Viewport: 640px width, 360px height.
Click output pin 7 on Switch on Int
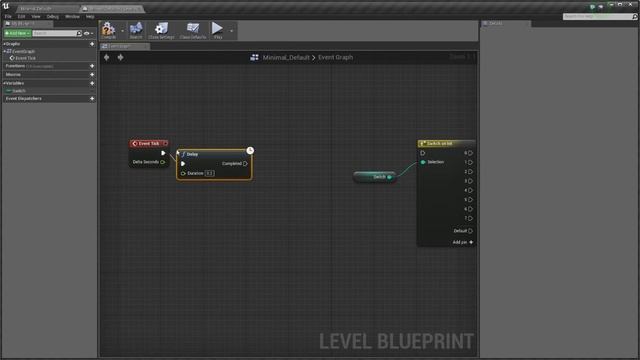[470, 218]
